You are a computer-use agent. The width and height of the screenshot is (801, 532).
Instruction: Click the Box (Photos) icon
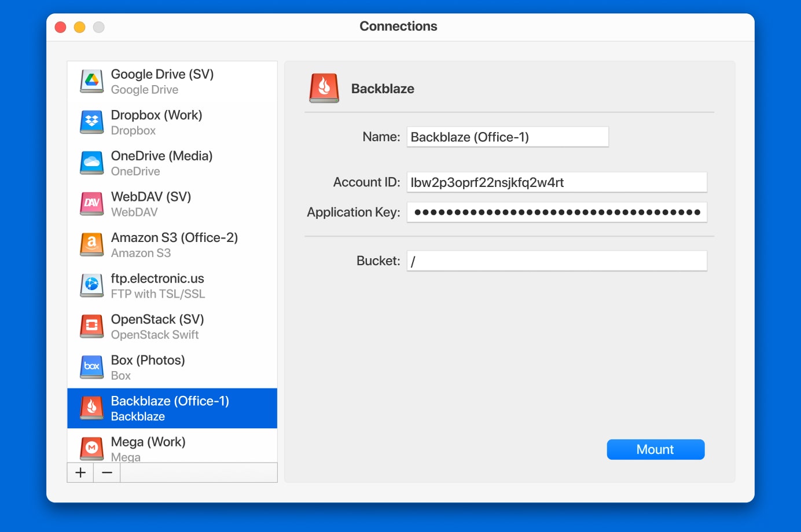[92, 367]
